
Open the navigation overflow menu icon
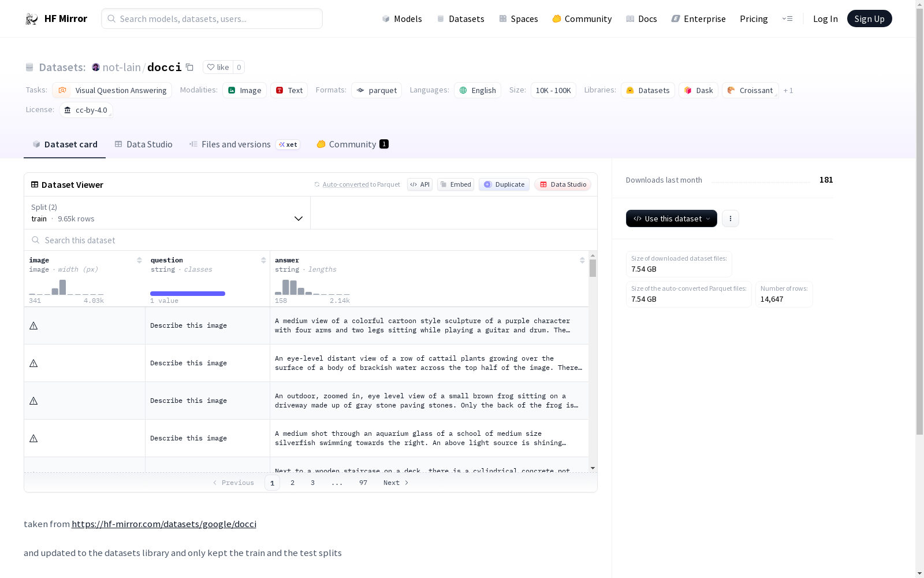[x=788, y=19]
